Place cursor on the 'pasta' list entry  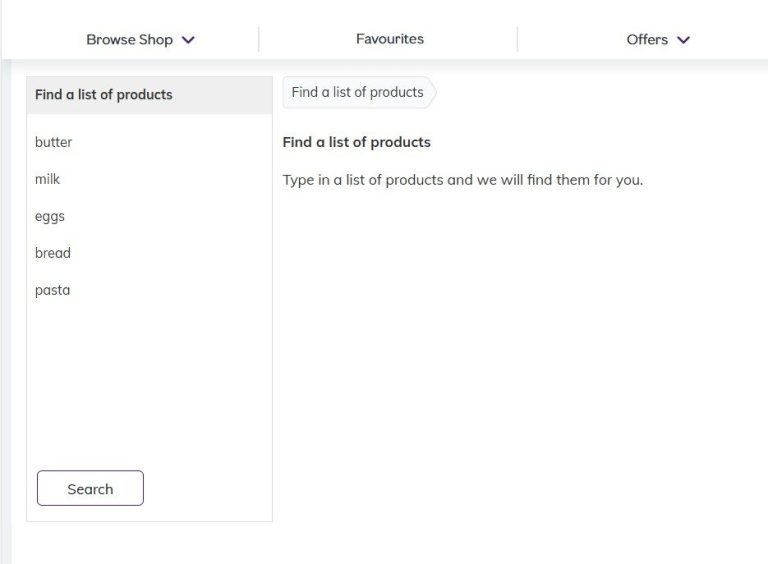pyautogui.click(x=53, y=290)
